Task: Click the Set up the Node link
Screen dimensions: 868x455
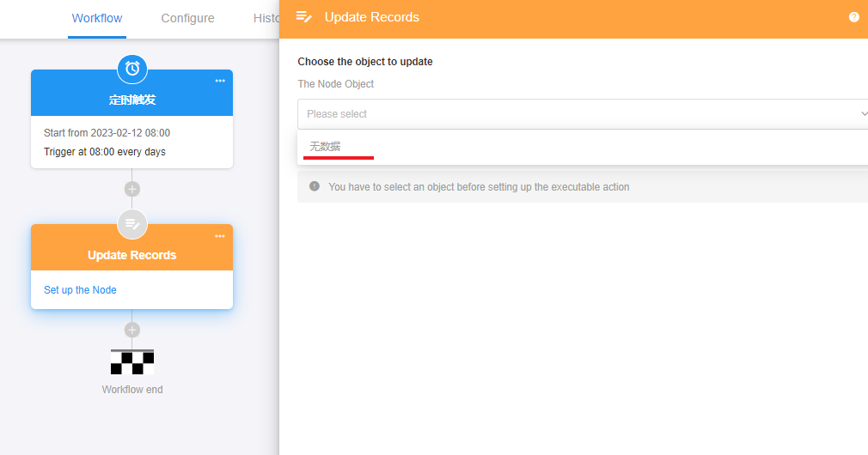Action: [x=80, y=290]
